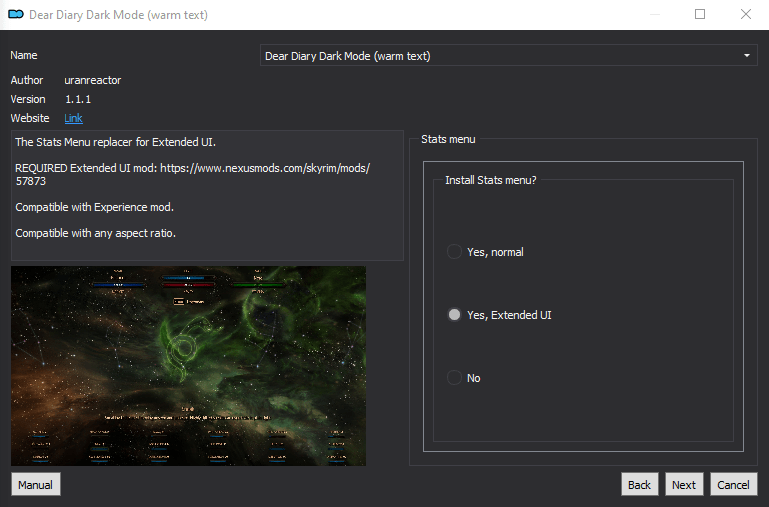
Task: Click the "Stats menu" section heading
Action: pos(448,139)
